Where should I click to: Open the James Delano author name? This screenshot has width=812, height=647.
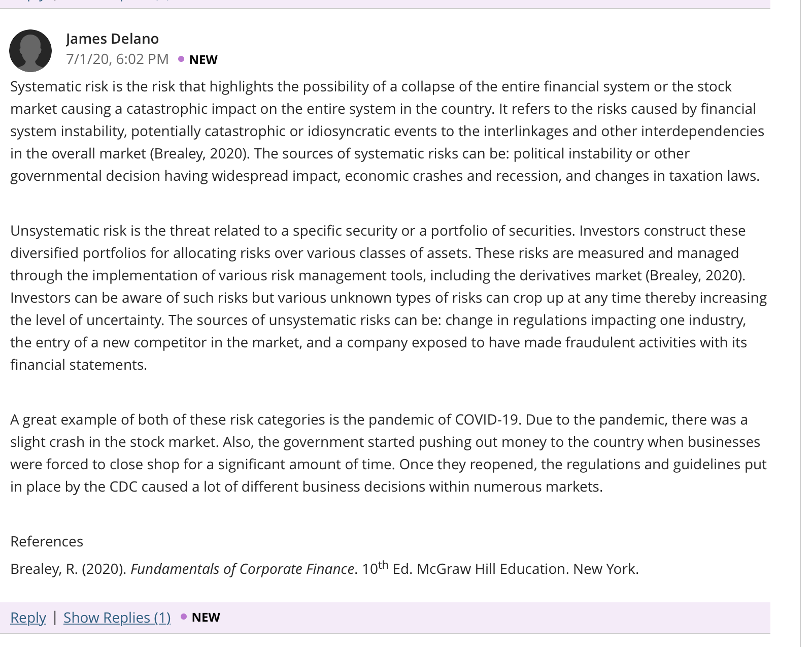[112, 39]
